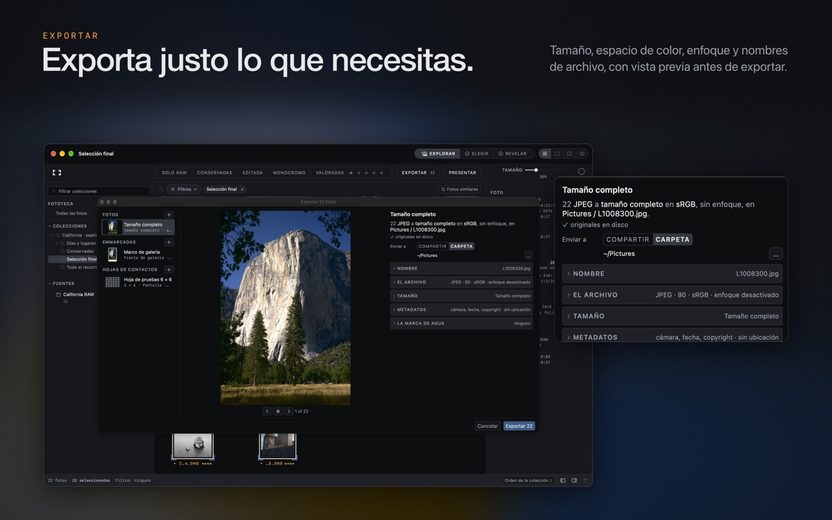Remove the Selección final filter chip
Image resolution: width=832 pixels, height=520 pixels.
242,189
